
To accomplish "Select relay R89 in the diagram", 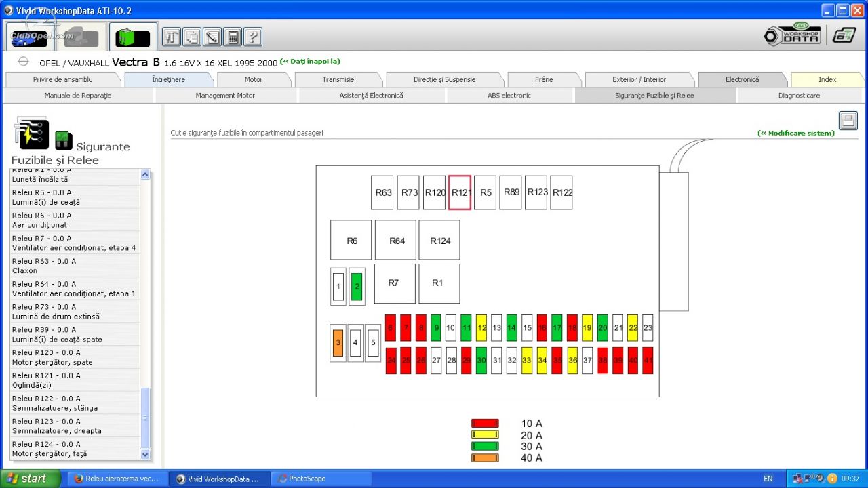I will tap(511, 192).
